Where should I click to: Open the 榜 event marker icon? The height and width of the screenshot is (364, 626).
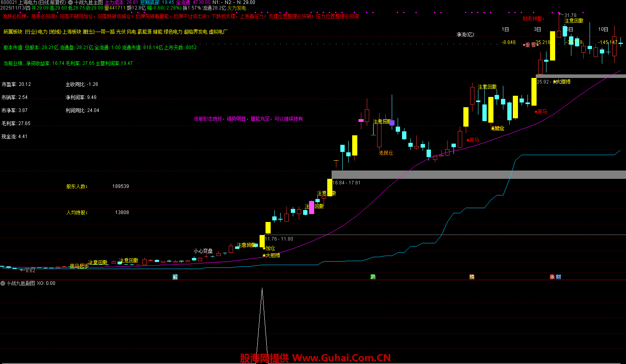point(472,277)
